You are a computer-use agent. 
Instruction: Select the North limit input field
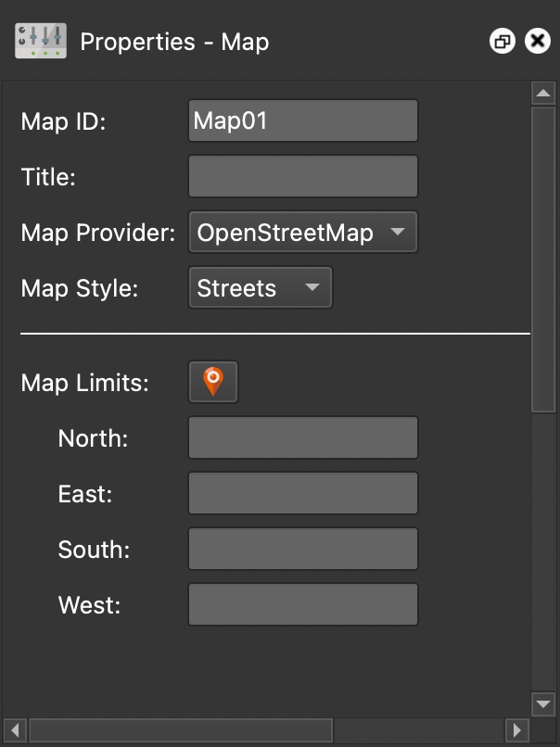pyautogui.click(x=302, y=437)
